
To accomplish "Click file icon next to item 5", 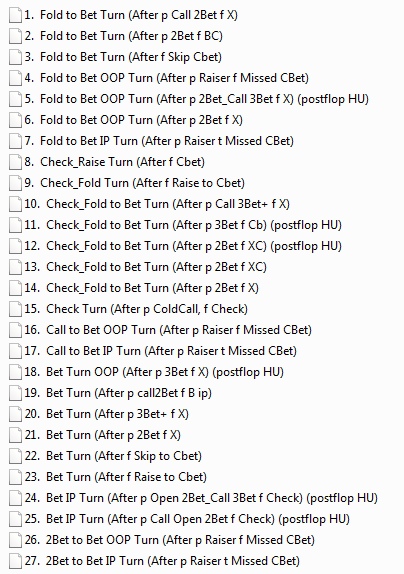I will [15, 100].
